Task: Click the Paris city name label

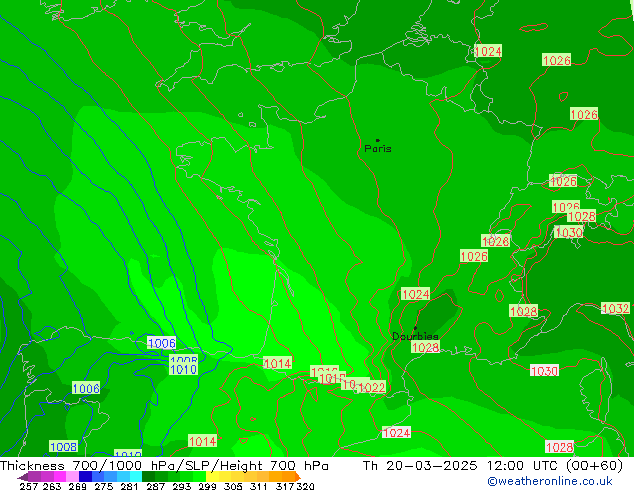Action: pyautogui.click(x=378, y=148)
